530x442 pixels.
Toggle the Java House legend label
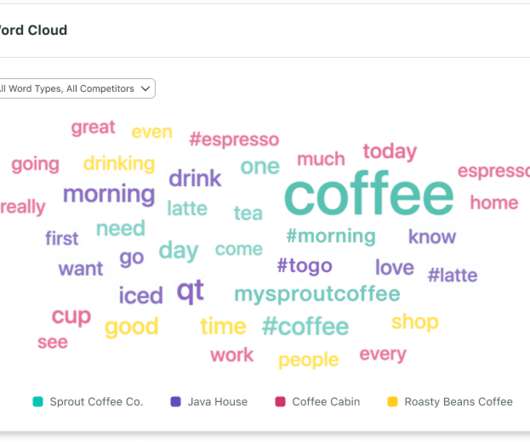click(x=218, y=402)
